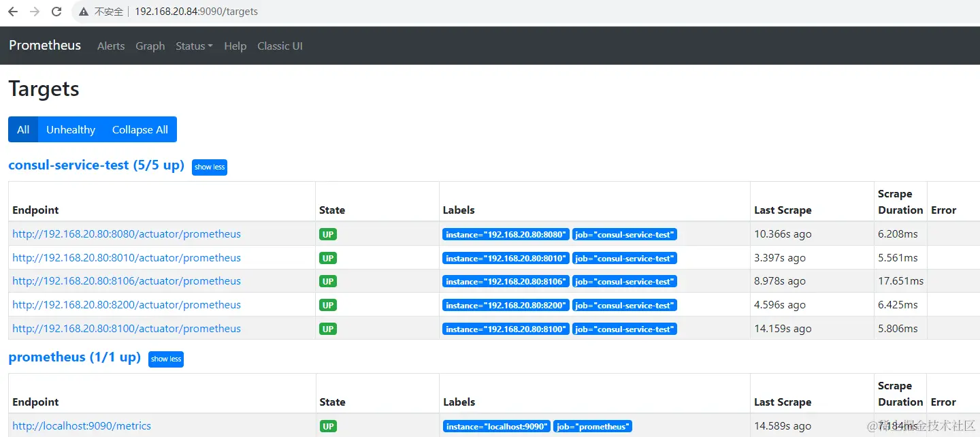Open the Help nav item
This screenshot has width=980, height=437.
pyautogui.click(x=235, y=46)
